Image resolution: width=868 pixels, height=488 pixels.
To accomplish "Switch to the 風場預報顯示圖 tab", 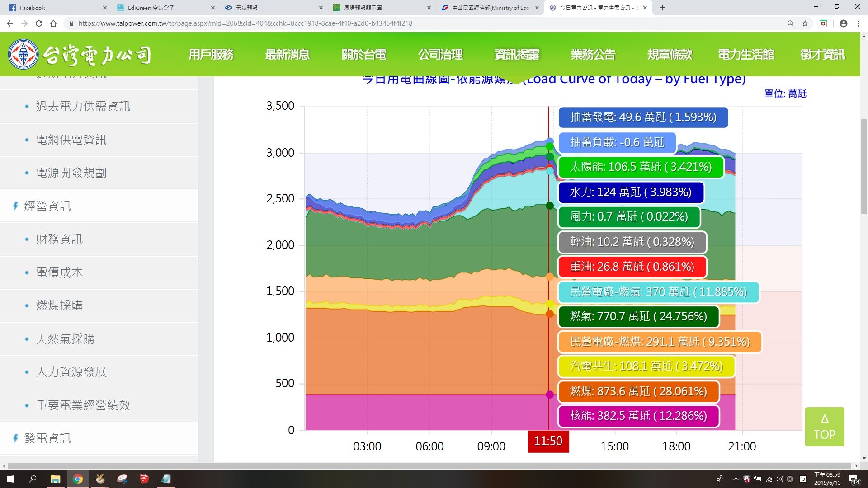I will click(382, 8).
